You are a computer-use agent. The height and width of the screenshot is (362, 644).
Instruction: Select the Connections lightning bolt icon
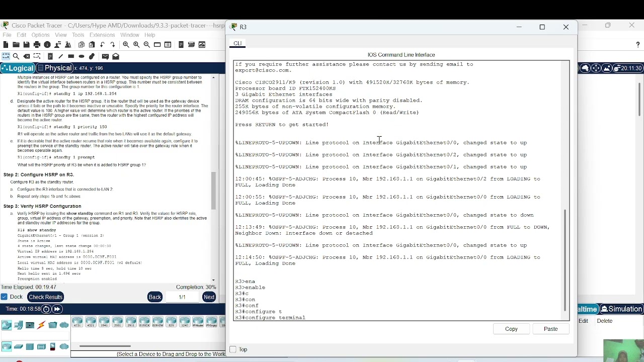[x=41, y=325]
